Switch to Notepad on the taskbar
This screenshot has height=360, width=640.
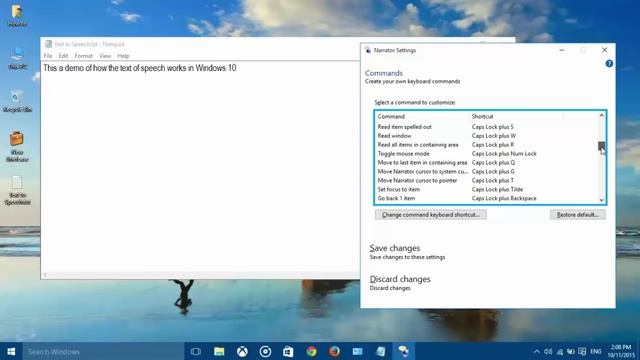click(380, 351)
